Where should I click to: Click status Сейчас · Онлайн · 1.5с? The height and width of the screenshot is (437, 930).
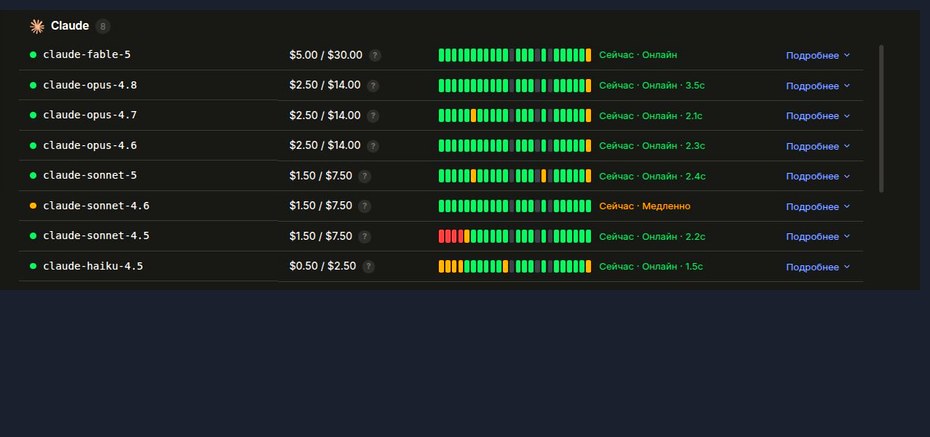[651, 267]
